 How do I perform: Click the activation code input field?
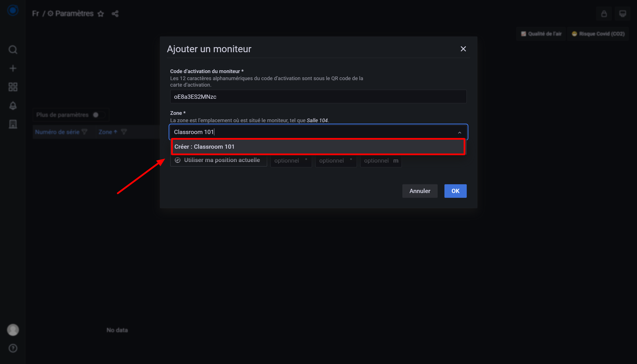coord(318,97)
